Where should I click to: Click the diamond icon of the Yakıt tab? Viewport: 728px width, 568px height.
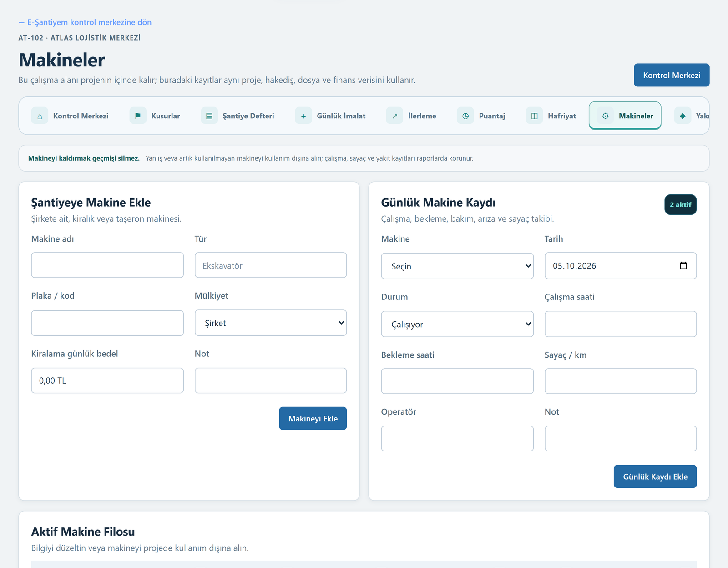pos(682,116)
